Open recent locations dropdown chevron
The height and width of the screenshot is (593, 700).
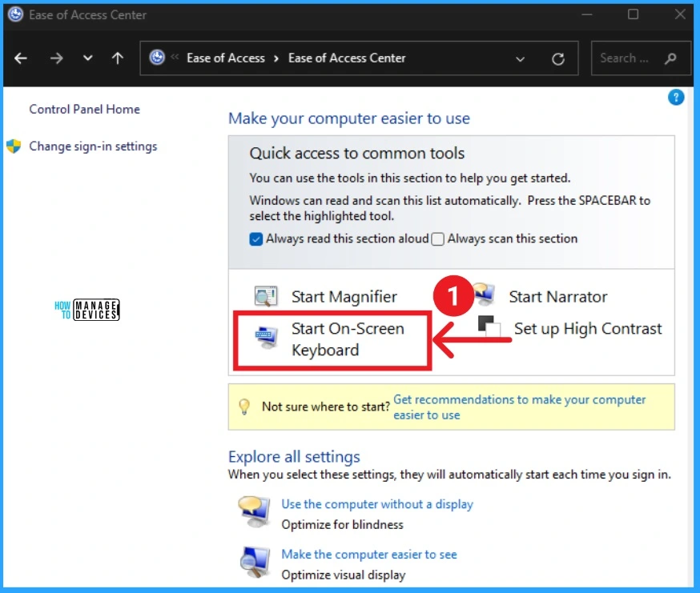click(x=88, y=58)
